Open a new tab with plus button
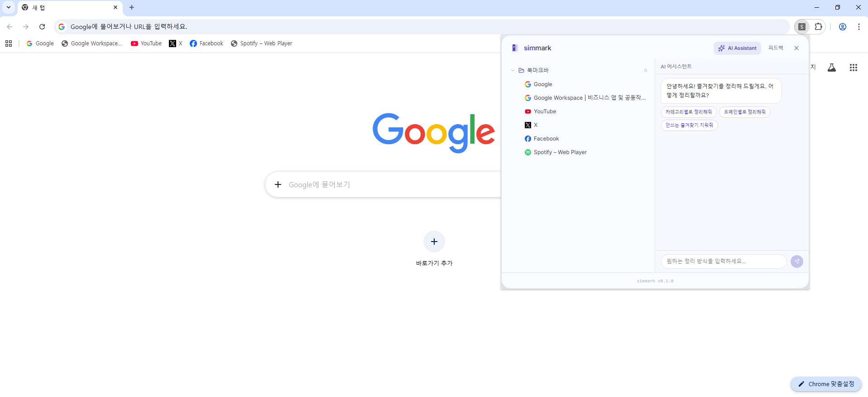 tap(132, 7)
